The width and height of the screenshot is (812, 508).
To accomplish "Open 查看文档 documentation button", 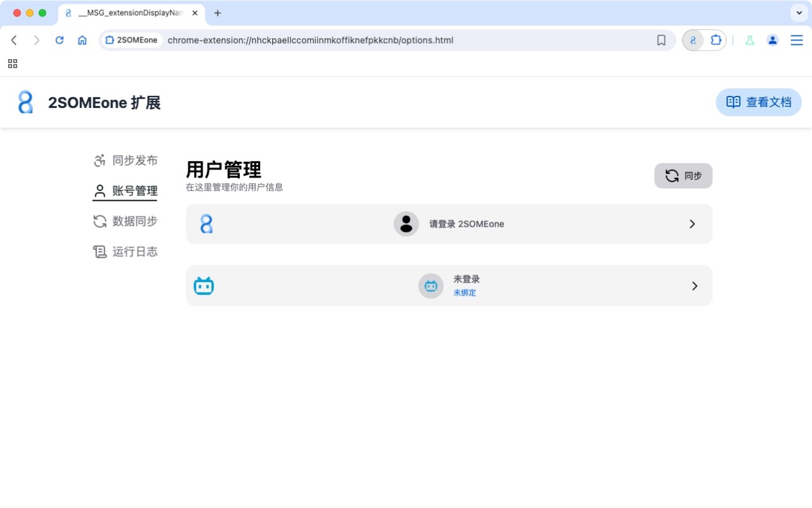I will pyautogui.click(x=759, y=102).
